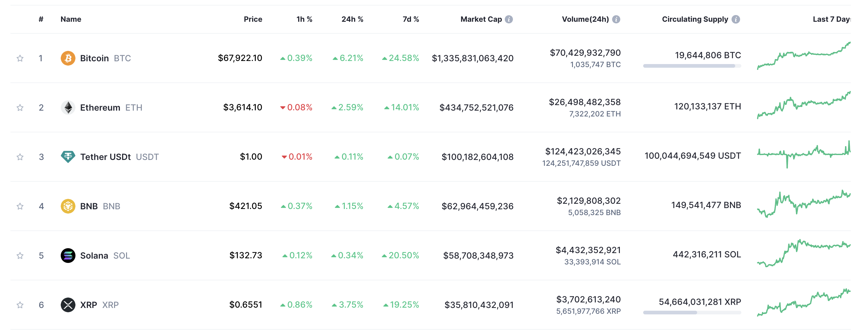Click the Tether USDt logo icon
This screenshot has width=868, height=334.
pos(68,157)
